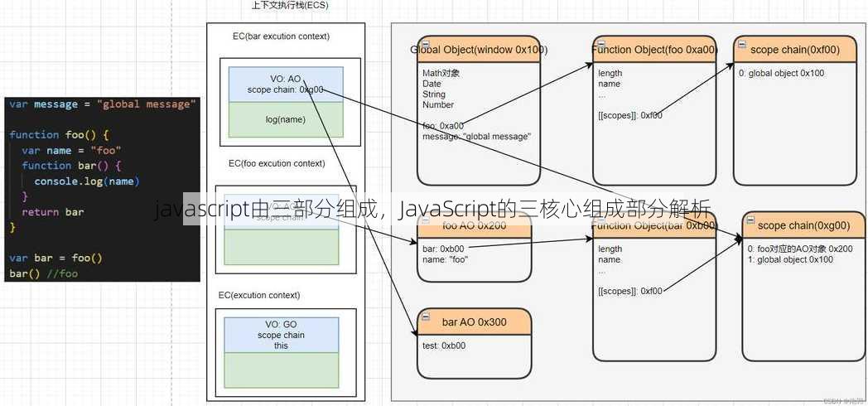Image resolution: width=868 pixels, height=406 pixels.
Task: Click 'name' in Function Object(foo 0xa00)
Action: pos(609,84)
